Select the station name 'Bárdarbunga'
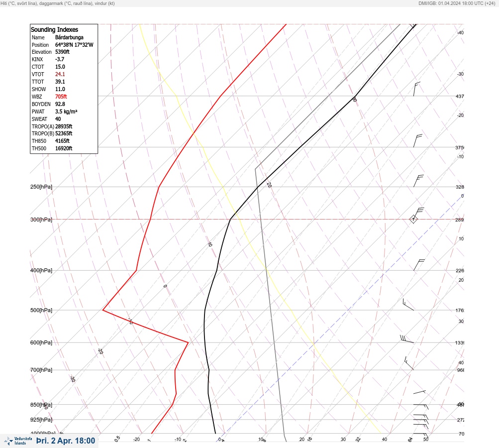 pos(69,37)
